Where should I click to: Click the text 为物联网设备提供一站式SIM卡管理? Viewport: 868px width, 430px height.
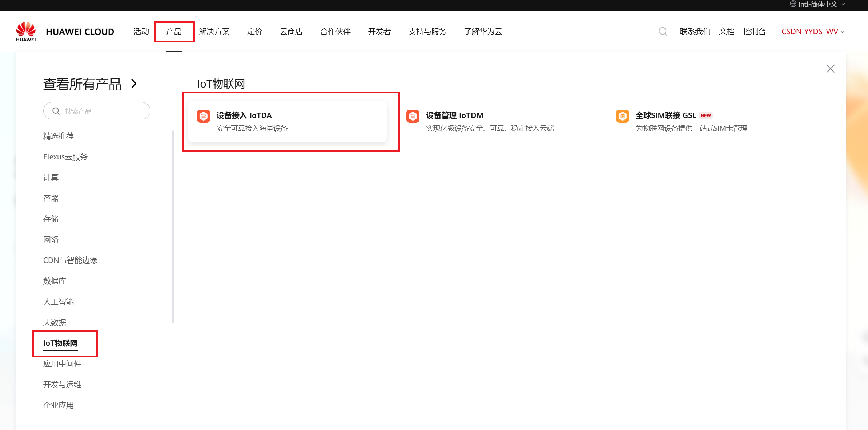point(691,128)
